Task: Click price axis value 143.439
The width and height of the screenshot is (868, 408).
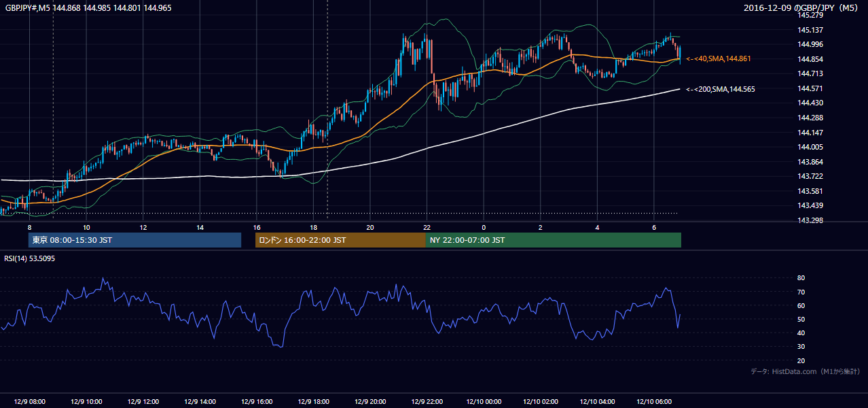Action: pos(811,205)
